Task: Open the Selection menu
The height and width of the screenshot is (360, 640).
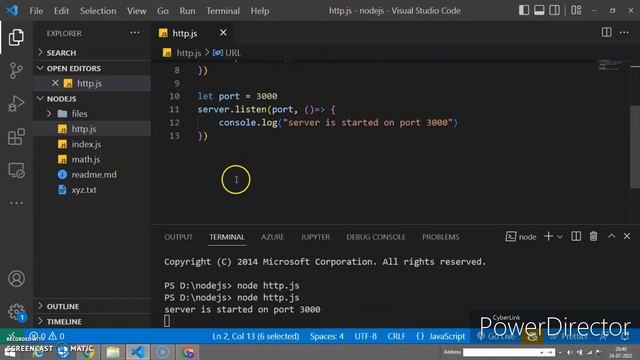Action: (98, 11)
